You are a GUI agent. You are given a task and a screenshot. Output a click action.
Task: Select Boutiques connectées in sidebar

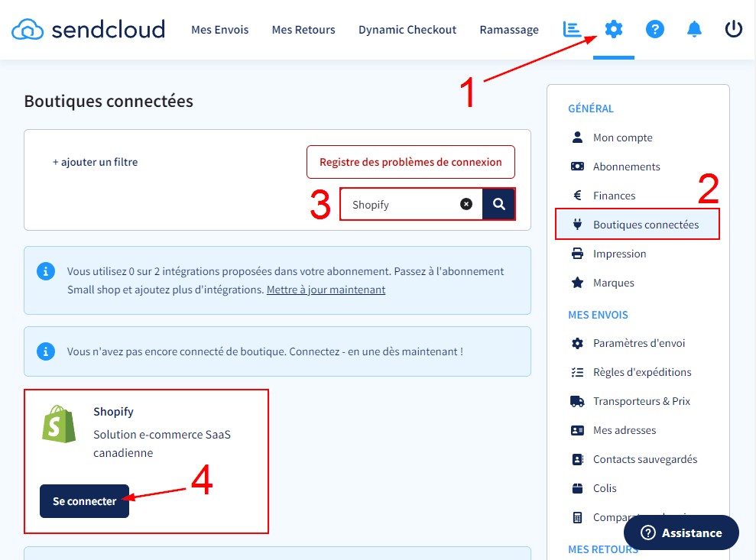click(x=645, y=225)
